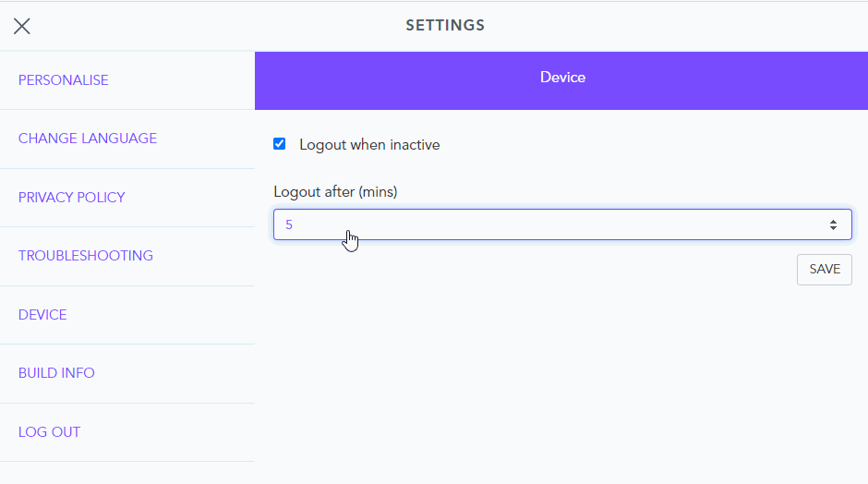Uncheck the Logout when inactive checkbox

point(280,144)
